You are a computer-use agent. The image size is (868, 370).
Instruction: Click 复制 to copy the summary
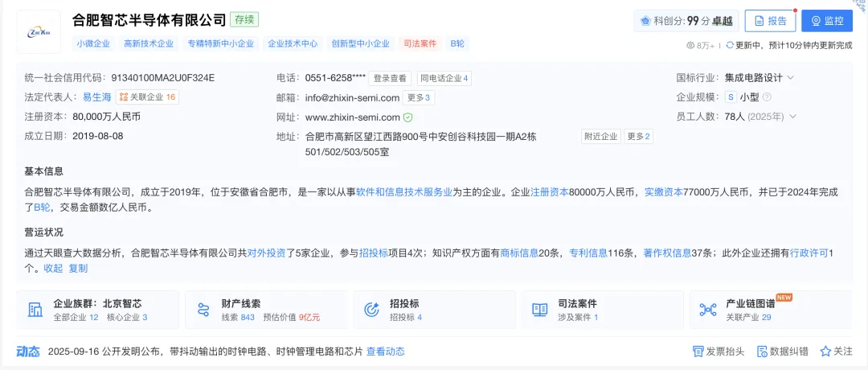[x=78, y=269]
